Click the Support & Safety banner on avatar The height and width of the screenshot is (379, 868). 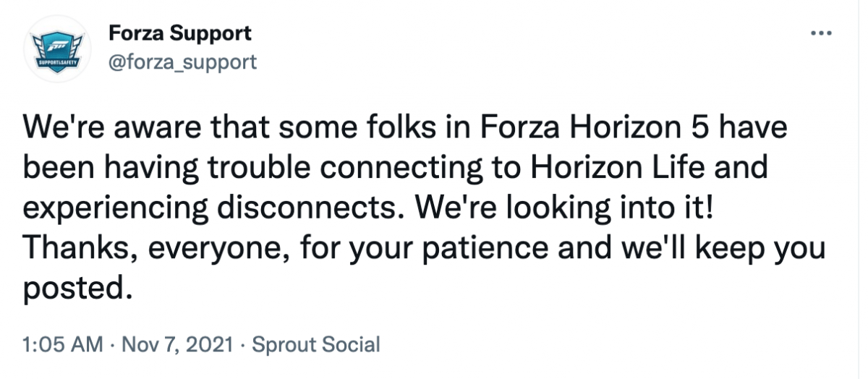point(57,64)
